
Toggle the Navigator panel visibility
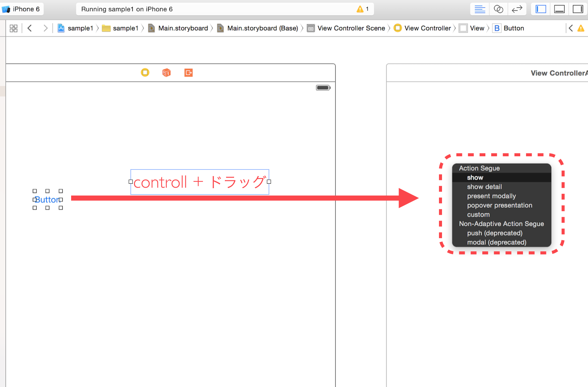click(540, 9)
